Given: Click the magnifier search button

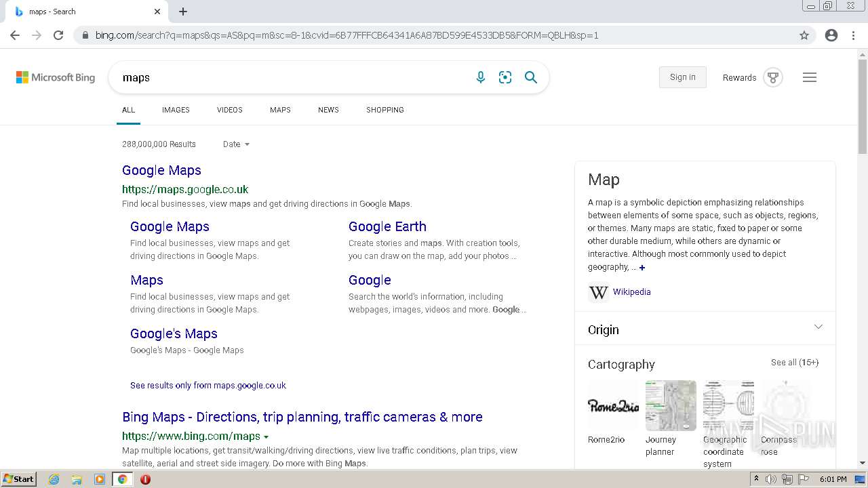Looking at the screenshot, I should click(531, 77).
